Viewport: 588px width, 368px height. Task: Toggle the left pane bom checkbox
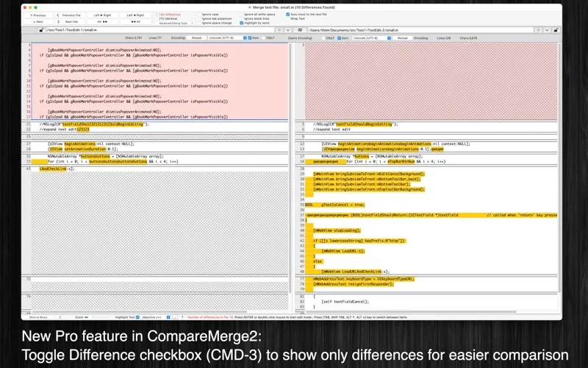[250, 38]
